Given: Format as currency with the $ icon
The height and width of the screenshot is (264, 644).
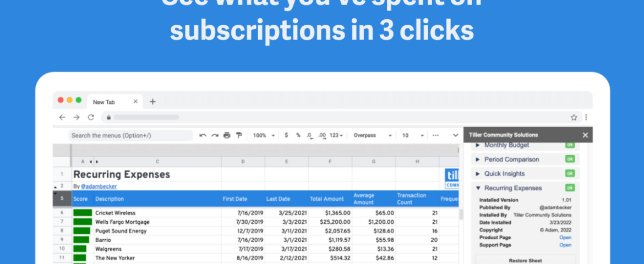Looking at the screenshot, I should [x=286, y=135].
